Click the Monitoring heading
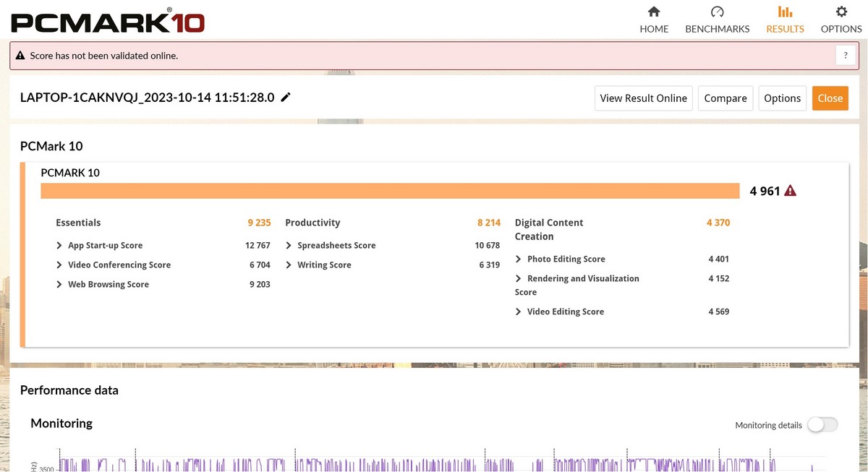This screenshot has width=868, height=472. coord(61,423)
